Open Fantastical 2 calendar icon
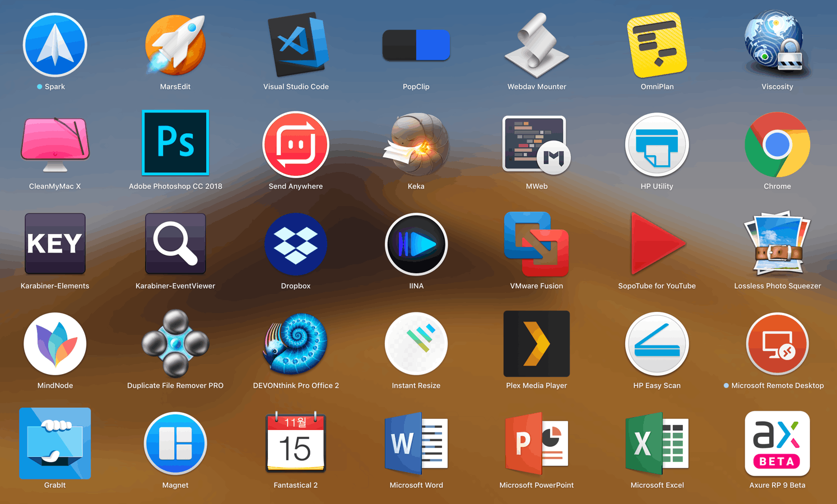The height and width of the screenshot is (504, 837). (x=296, y=441)
